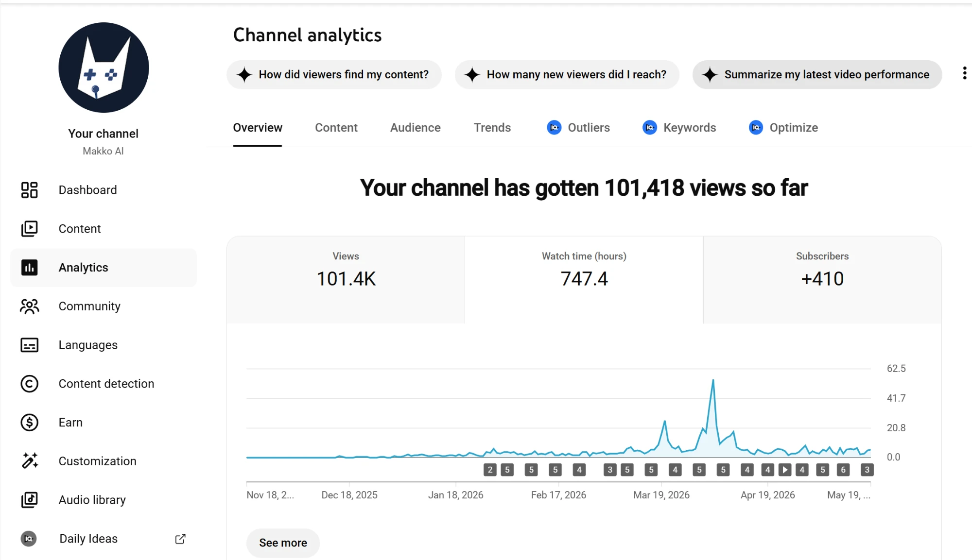Viewport: 972px width, 560px height.
Task: Switch to the Audience tab
Action: (x=416, y=128)
